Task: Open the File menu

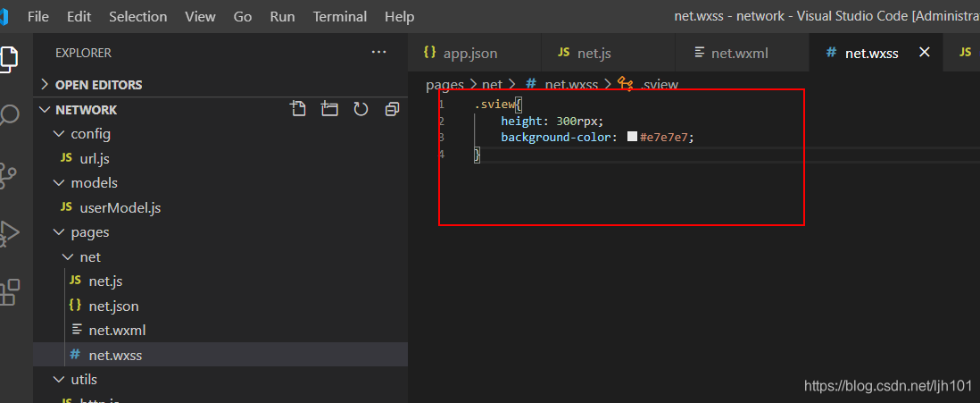Action: pyautogui.click(x=38, y=17)
